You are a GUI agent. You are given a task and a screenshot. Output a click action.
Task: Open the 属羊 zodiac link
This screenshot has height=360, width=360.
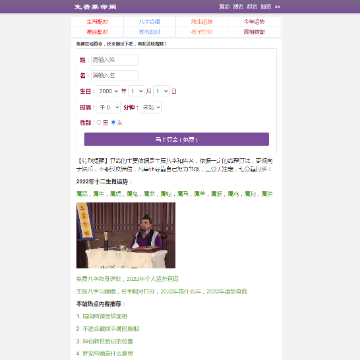(199, 194)
